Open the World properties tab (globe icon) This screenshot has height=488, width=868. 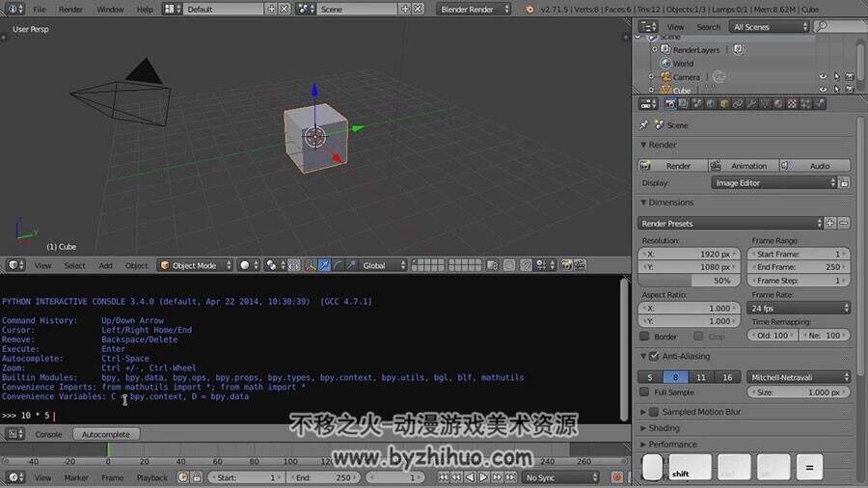tap(711, 103)
